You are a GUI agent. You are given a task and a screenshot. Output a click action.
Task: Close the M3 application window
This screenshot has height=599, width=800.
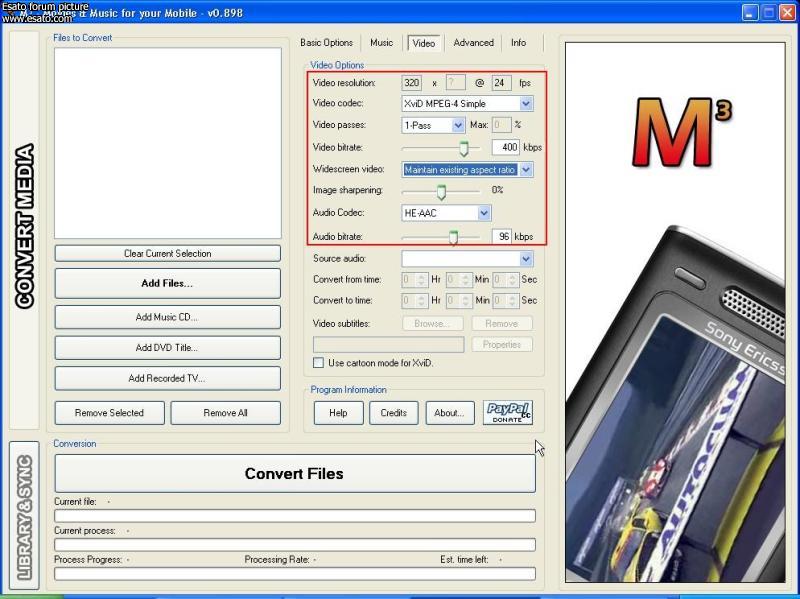click(x=788, y=12)
